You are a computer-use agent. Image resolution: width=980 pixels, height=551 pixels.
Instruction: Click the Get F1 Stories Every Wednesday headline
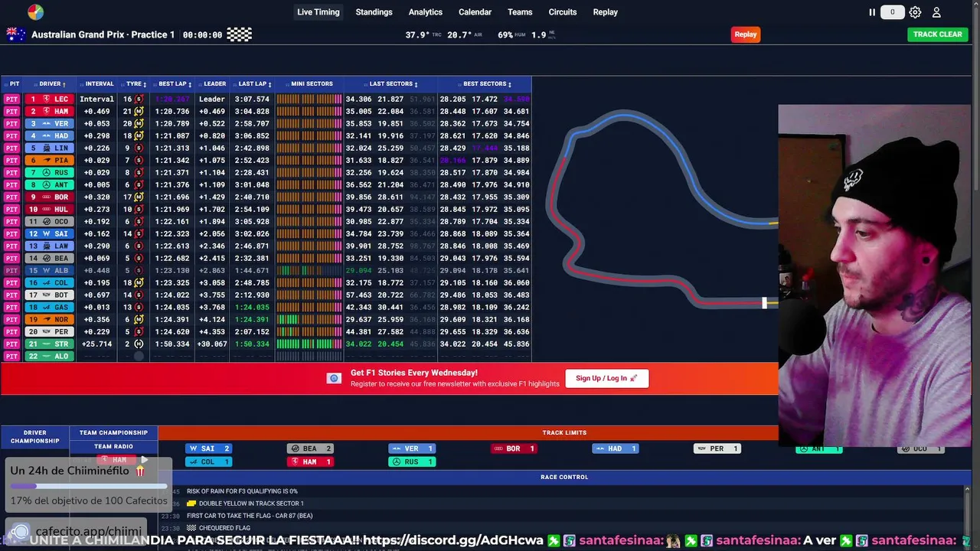(414, 373)
